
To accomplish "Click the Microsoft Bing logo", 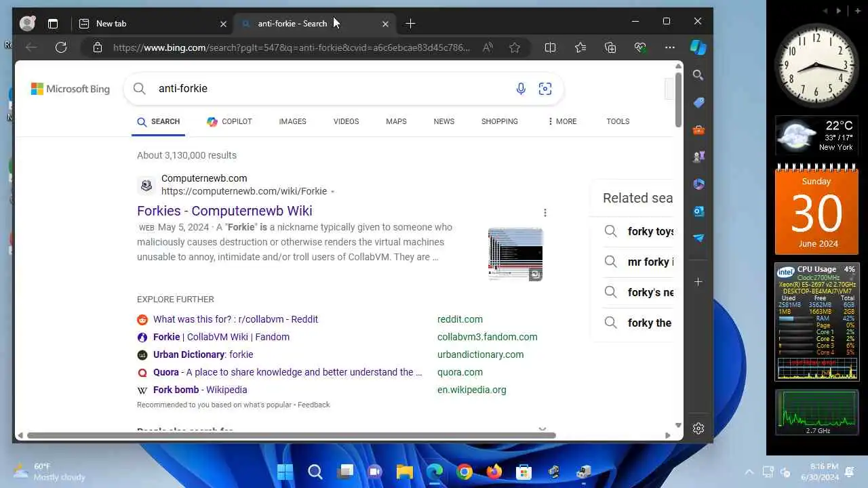I will pos(71,89).
